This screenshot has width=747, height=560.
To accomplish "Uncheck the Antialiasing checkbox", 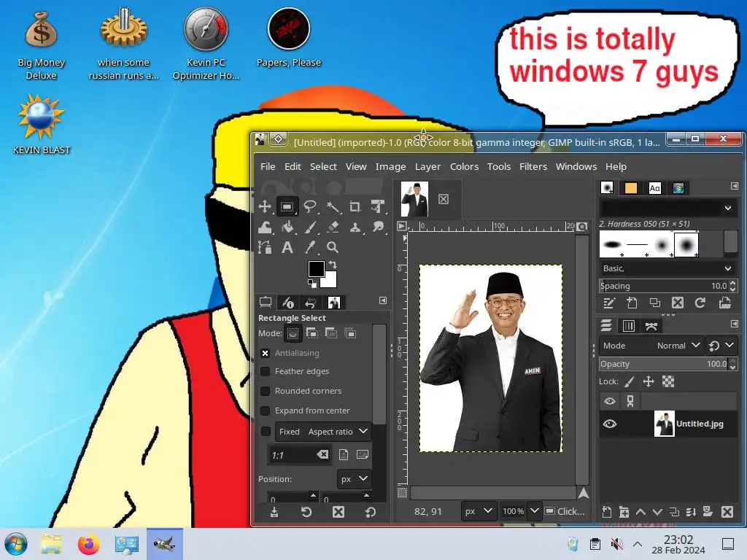I will pyautogui.click(x=266, y=353).
